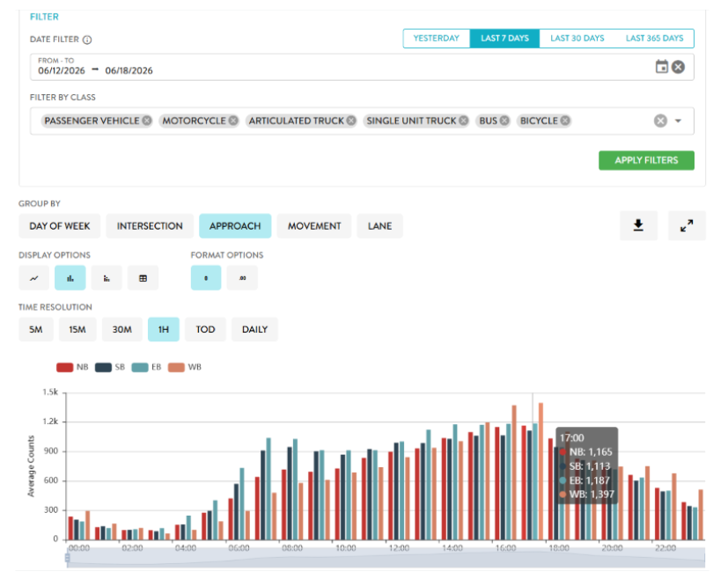Switch to line chart display
This screenshot has width=728, height=579.
coord(34,278)
